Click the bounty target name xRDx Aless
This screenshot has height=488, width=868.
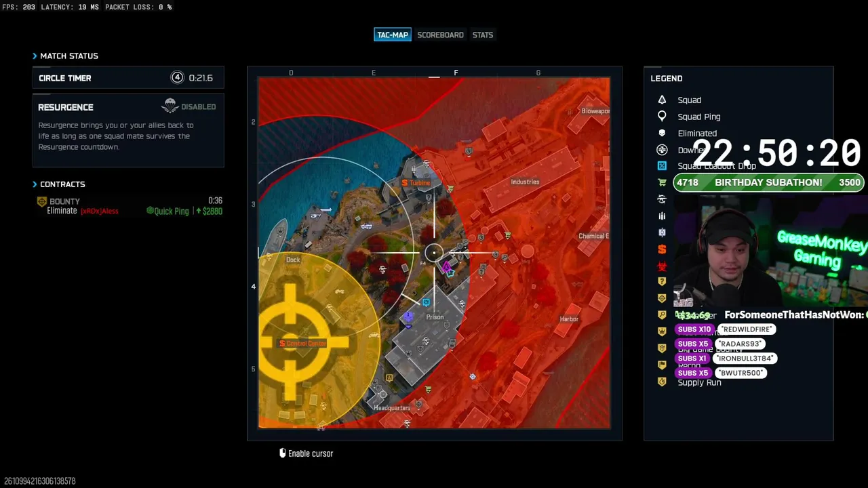click(x=100, y=211)
